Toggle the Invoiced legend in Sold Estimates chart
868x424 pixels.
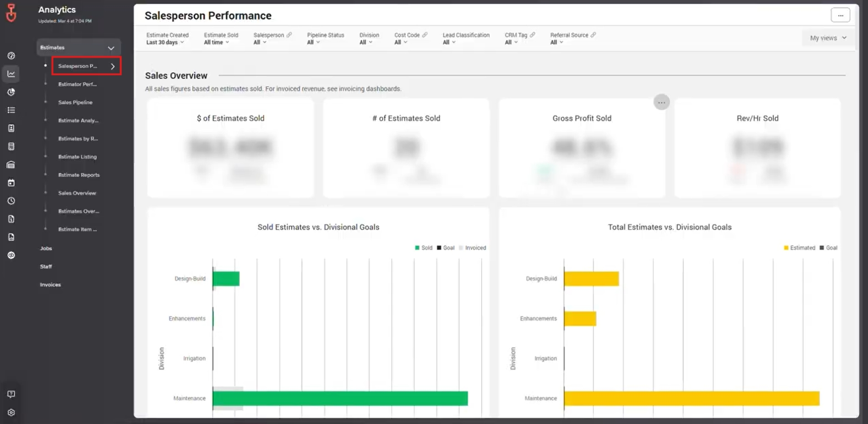click(473, 248)
